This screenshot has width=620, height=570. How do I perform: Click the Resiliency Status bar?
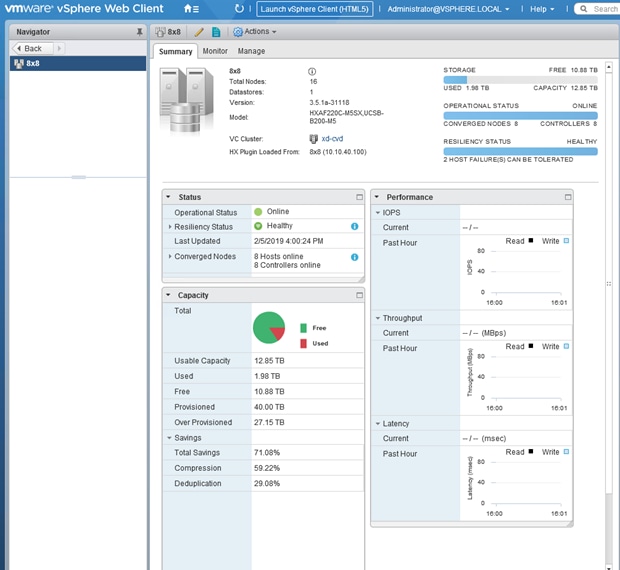click(x=520, y=151)
